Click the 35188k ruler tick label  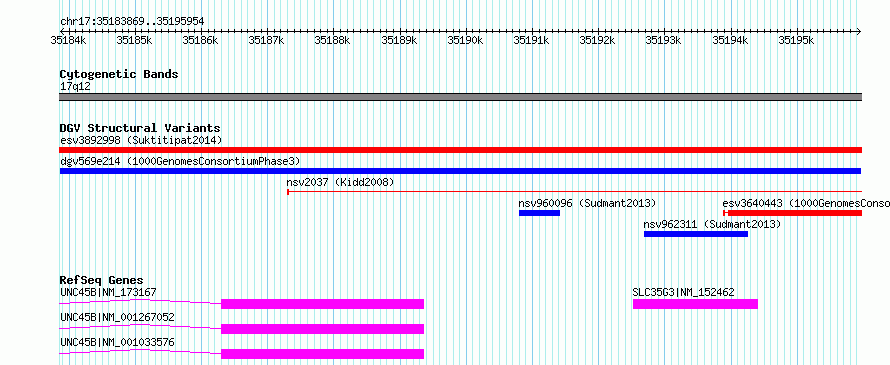pos(333,40)
